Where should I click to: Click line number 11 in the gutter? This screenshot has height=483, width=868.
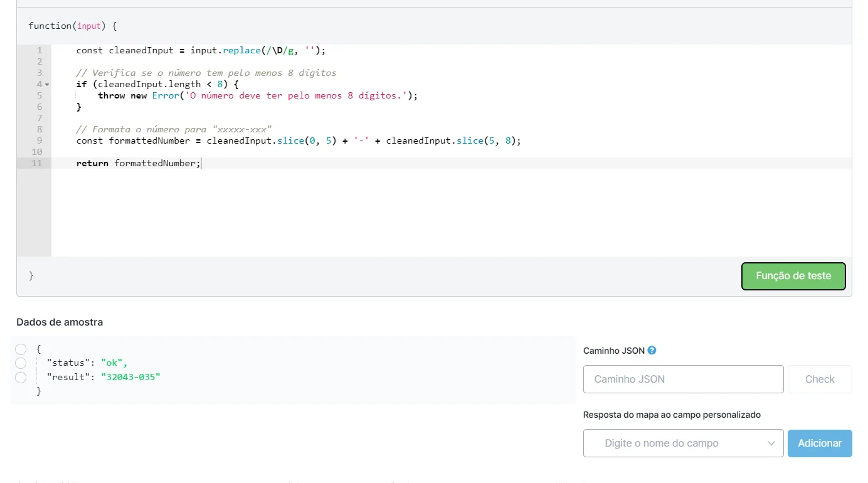[x=36, y=163]
